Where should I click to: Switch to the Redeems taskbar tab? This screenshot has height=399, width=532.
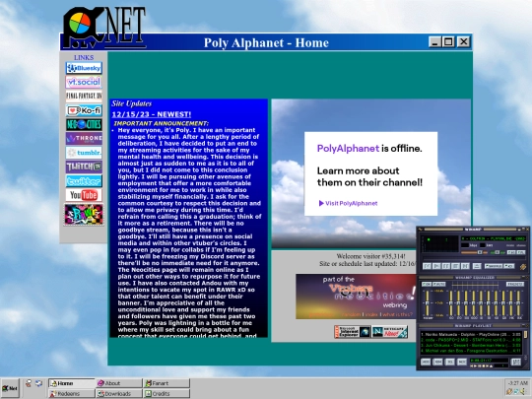71,393
